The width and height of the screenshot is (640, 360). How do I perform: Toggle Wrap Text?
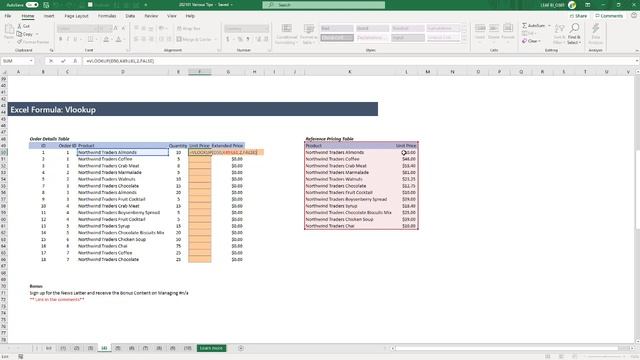click(189, 29)
